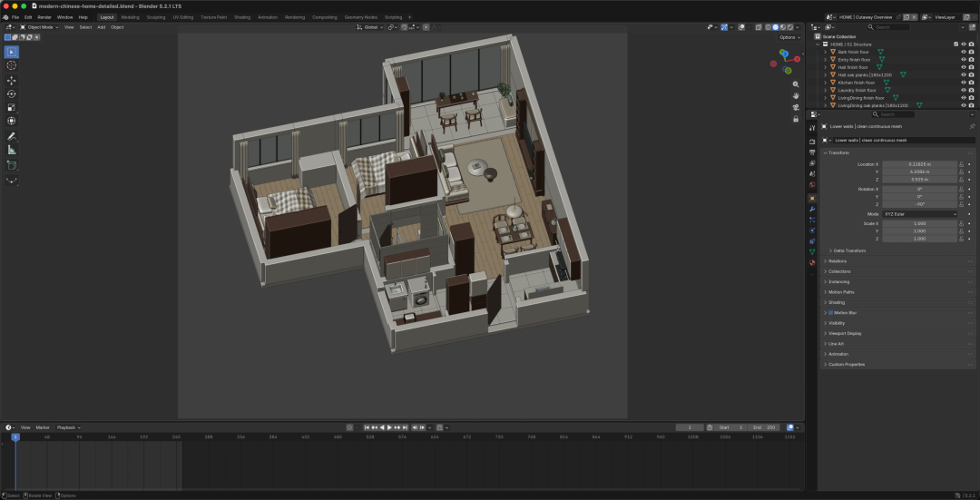Activate the Annotate tool

[x=11, y=136]
